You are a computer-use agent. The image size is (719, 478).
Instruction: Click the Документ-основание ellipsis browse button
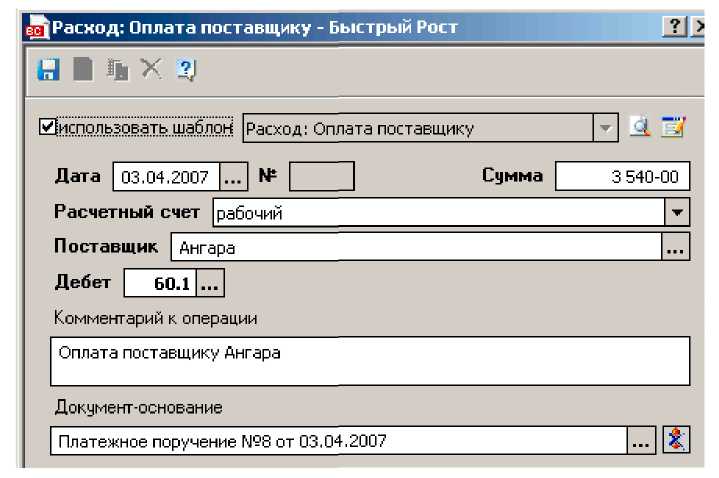click(641, 440)
